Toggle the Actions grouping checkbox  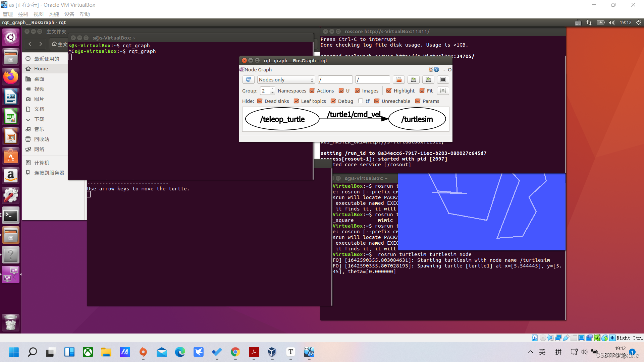[x=312, y=90]
